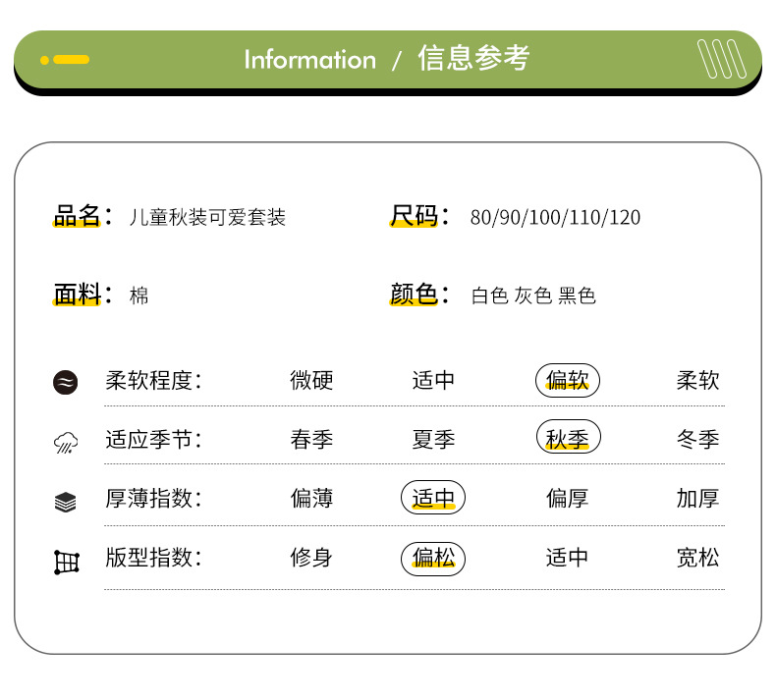Select 适中 in the 厚薄指数 row
776x700 pixels.
(433, 499)
